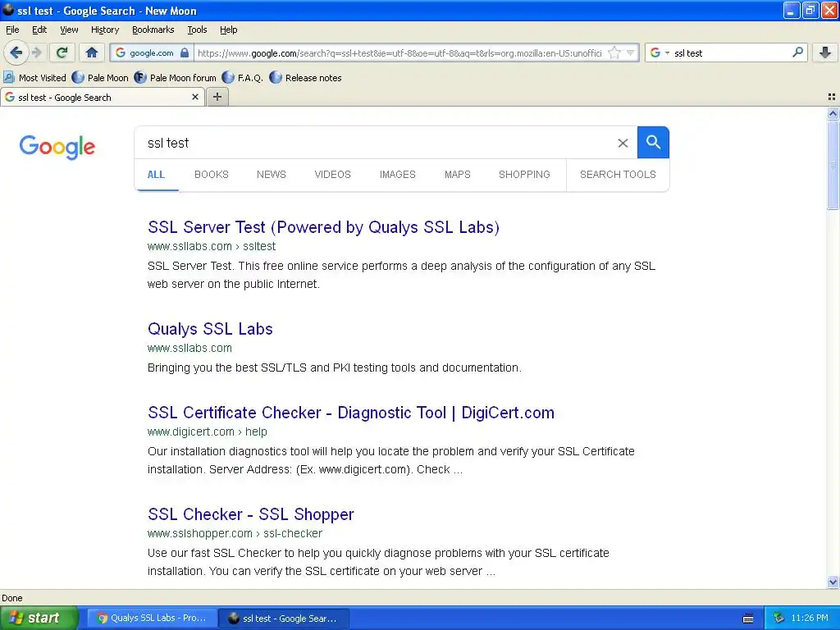Select the ssl test - Google Search browser tab
Screen dimensions: 840x630
pyautogui.click(x=102, y=97)
